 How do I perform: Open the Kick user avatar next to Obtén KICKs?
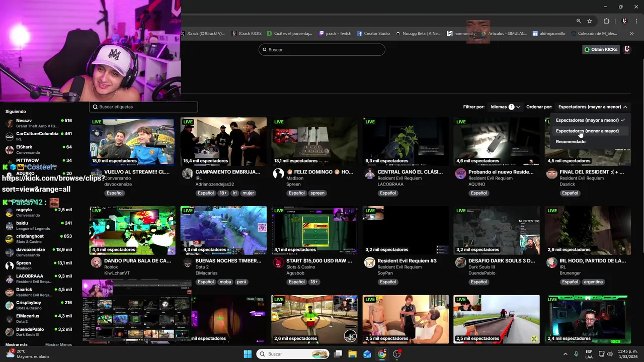tap(627, 49)
